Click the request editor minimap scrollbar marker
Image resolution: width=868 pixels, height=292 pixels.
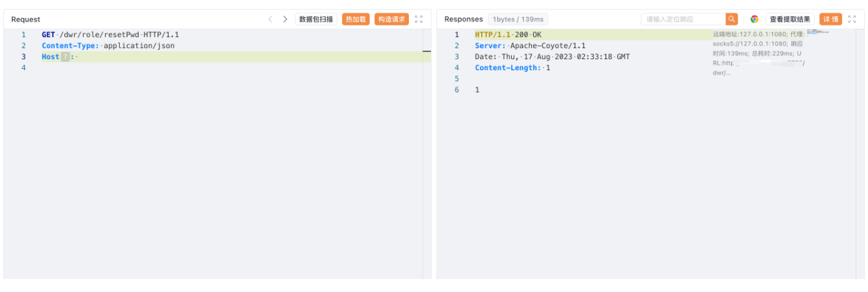click(x=427, y=51)
